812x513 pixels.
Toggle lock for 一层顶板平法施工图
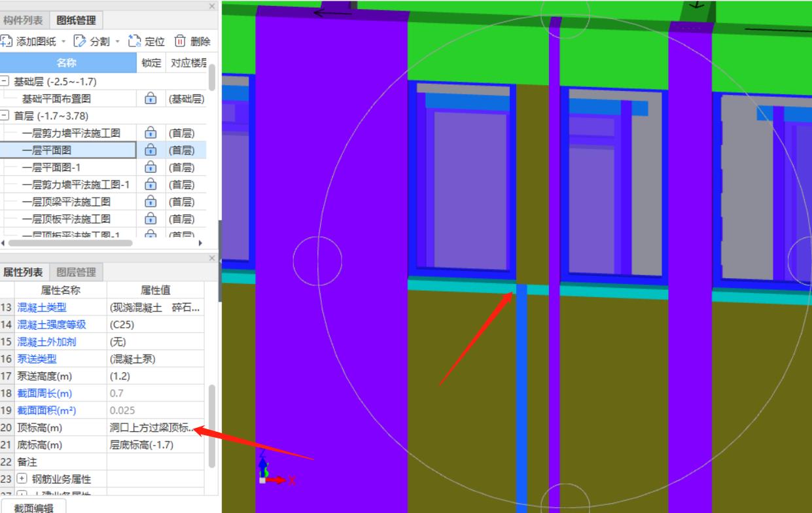point(150,219)
